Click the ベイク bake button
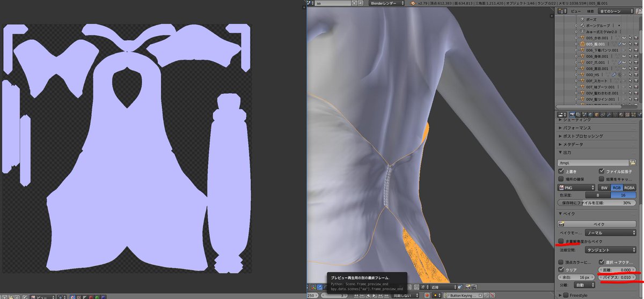The image size is (644, 299). tap(598, 224)
